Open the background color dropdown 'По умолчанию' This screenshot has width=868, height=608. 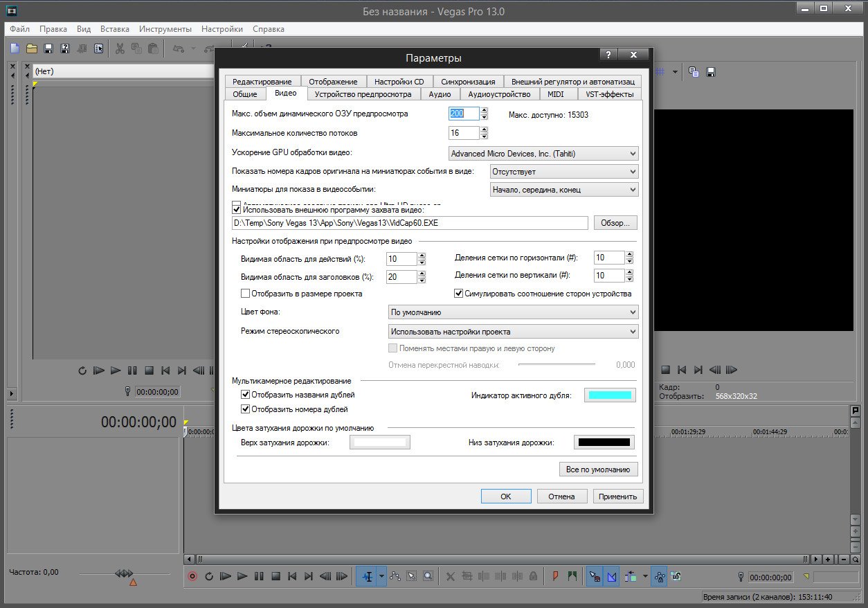click(x=514, y=313)
